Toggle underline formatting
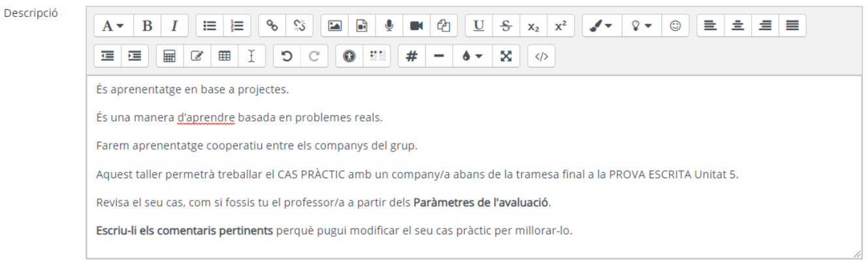 (x=478, y=25)
